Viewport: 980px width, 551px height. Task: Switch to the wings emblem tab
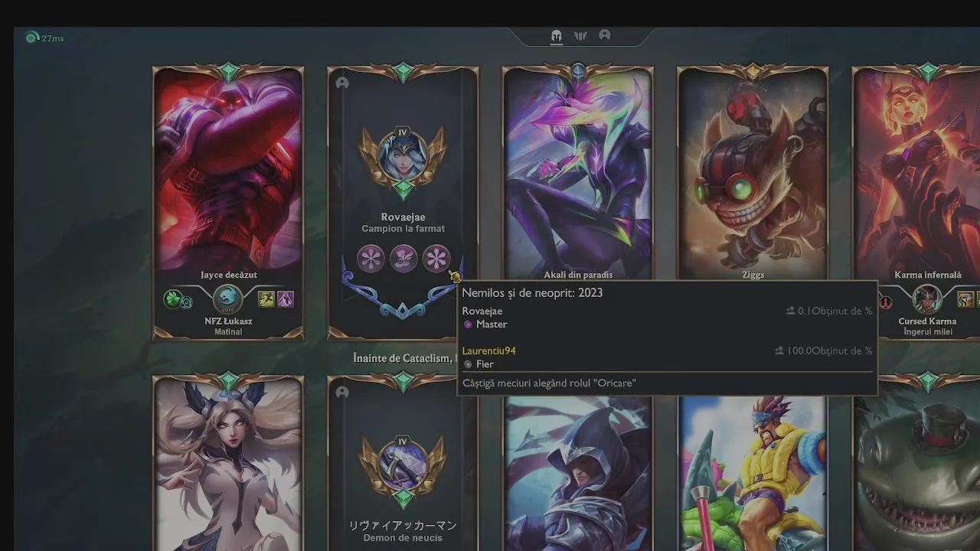click(x=580, y=36)
